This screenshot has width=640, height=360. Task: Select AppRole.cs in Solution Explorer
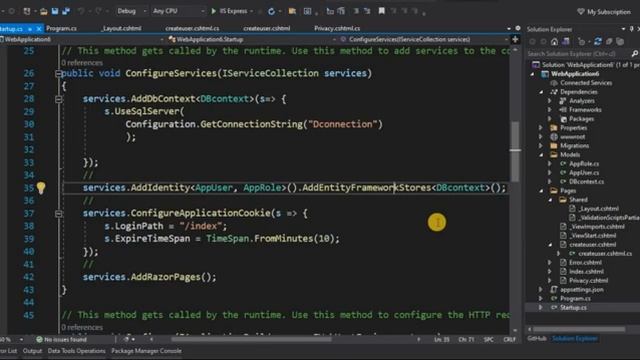(x=584, y=164)
